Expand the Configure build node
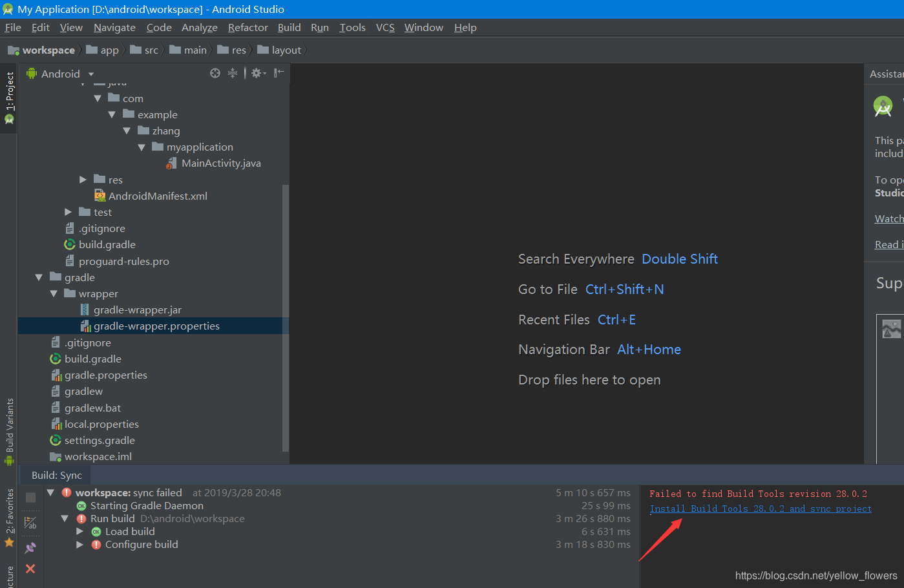This screenshot has width=904, height=588. pyautogui.click(x=80, y=545)
